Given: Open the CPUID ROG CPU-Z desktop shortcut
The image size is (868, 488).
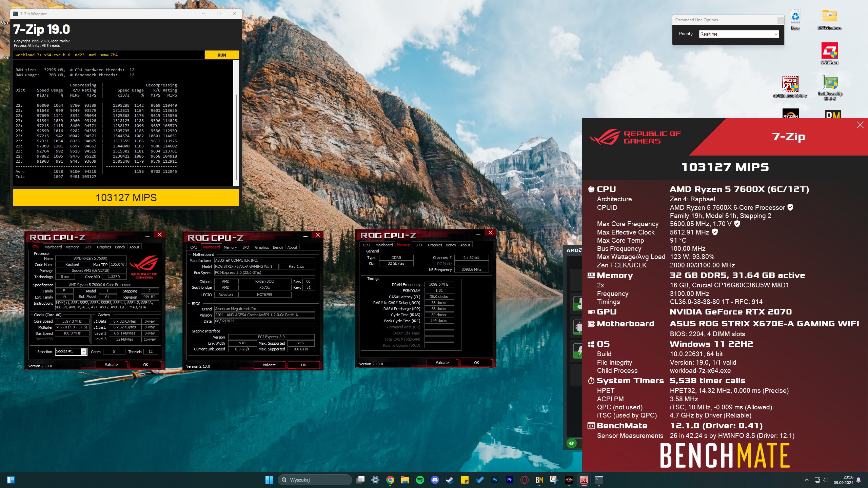Looking at the screenshot, I should coord(790,87).
